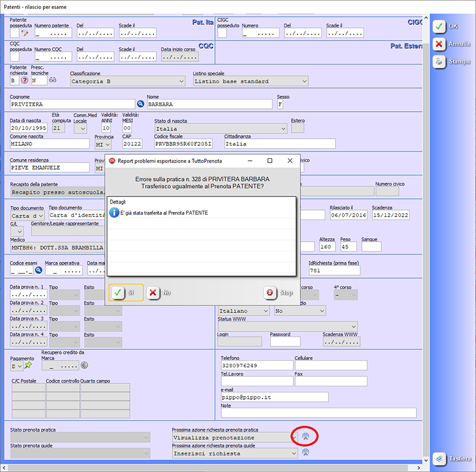The height and width of the screenshot is (472, 476).
Task: Click the pencil icon beside Patente posseduta
Action: pyautogui.click(x=25, y=33)
